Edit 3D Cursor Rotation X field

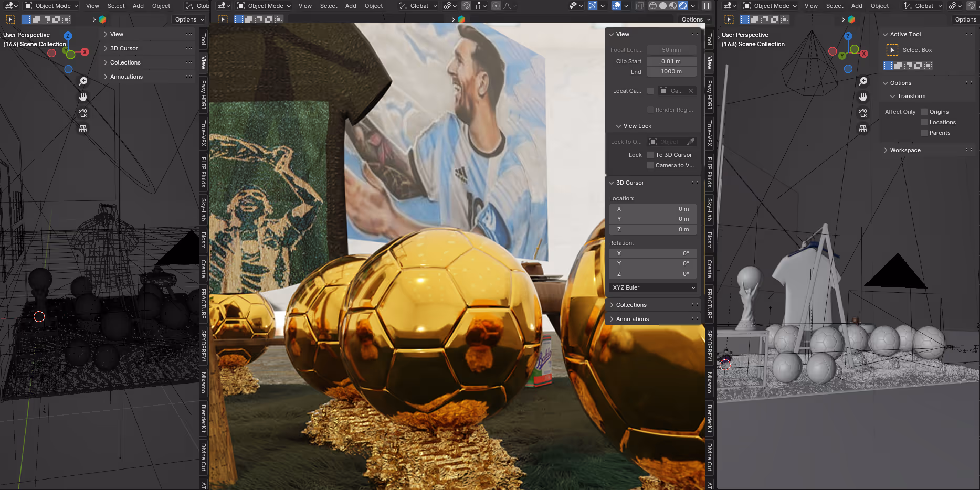pos(653,253)
